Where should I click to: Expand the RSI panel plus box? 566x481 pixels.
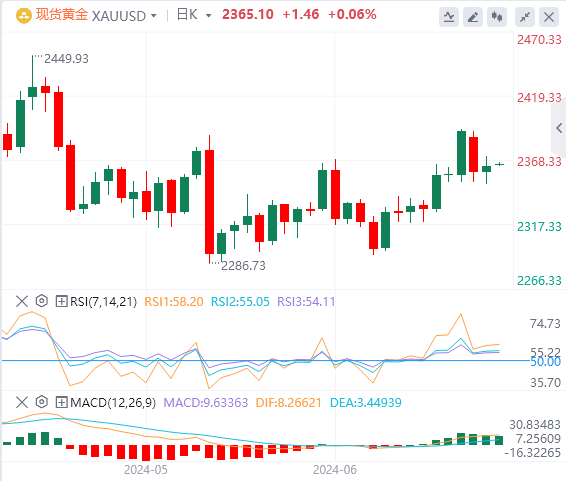tap(61, 301)
